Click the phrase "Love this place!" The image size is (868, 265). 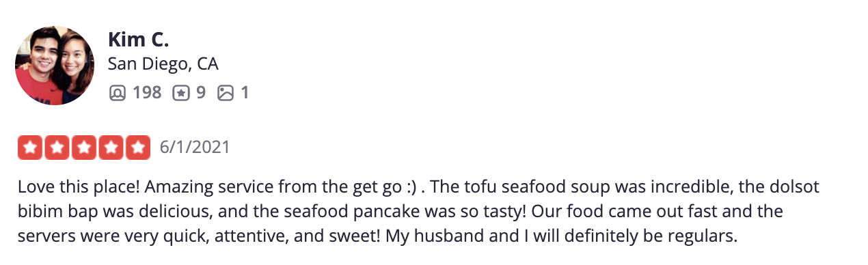(79, 186)
